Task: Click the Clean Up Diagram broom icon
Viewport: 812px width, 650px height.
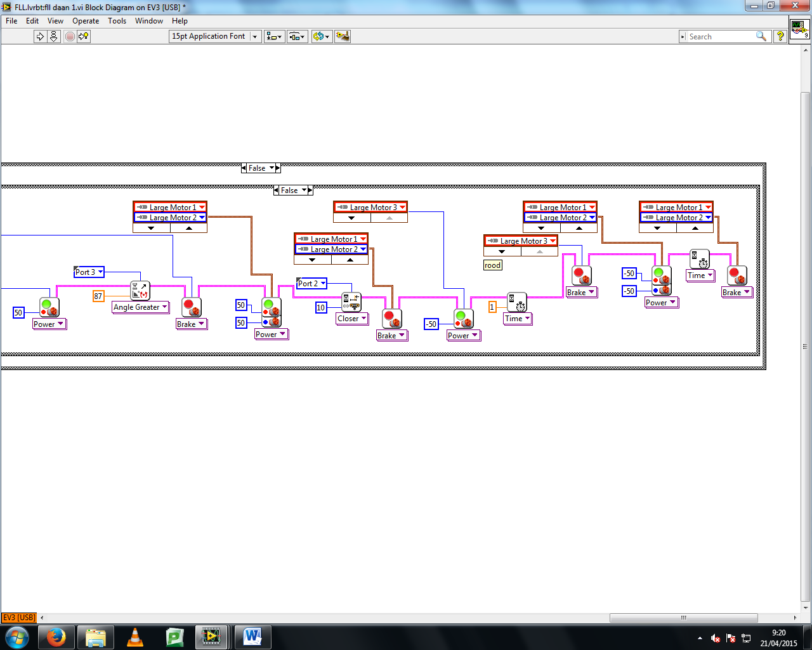Action: 343,37
